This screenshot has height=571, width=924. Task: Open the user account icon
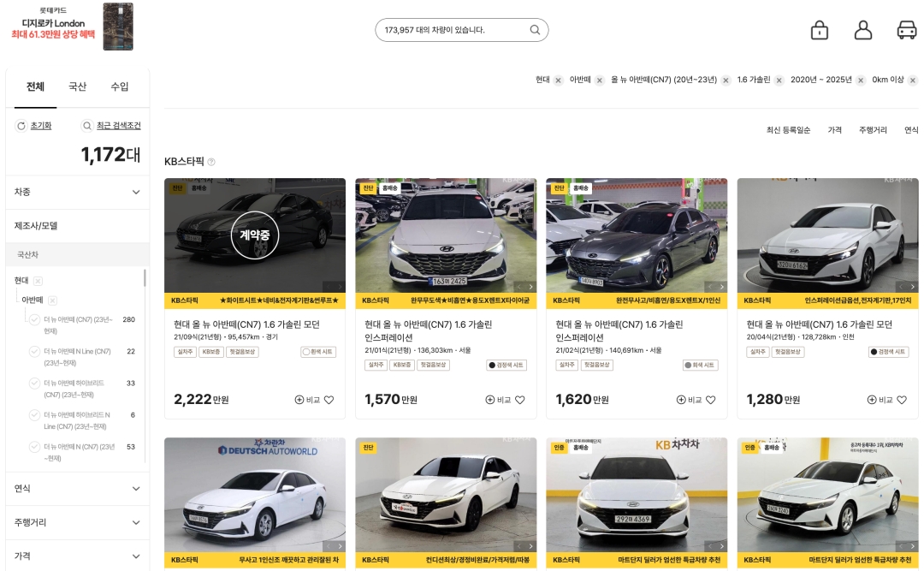tap(862, 29)
